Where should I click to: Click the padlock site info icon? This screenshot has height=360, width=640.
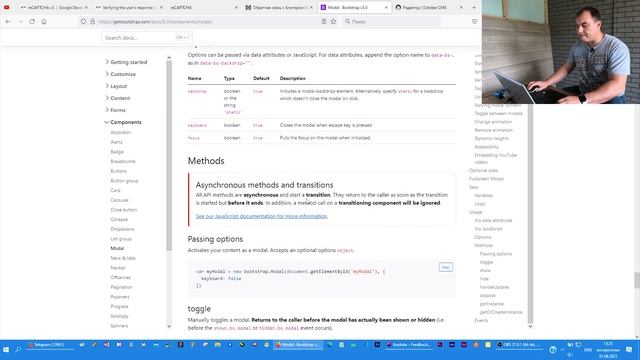[x=92, y=21]
